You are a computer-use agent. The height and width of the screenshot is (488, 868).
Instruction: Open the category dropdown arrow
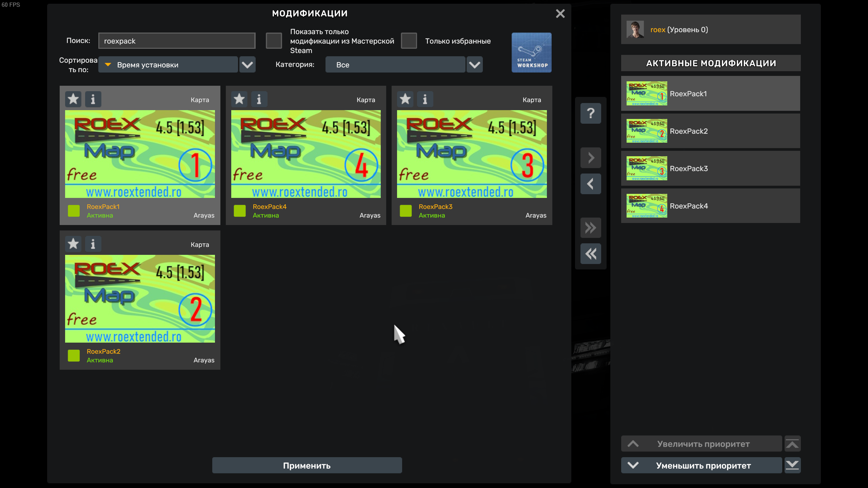[x=475, y=64]
